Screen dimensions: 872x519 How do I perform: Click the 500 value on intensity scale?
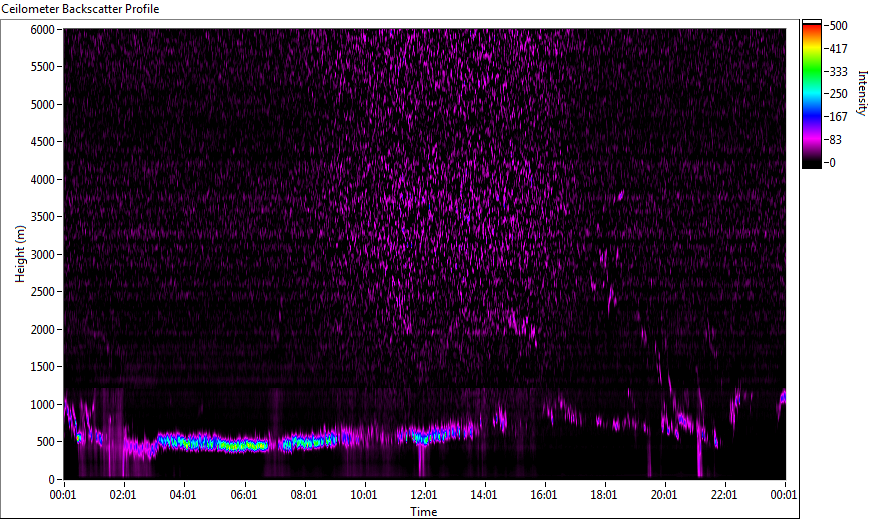coord(838,26)
